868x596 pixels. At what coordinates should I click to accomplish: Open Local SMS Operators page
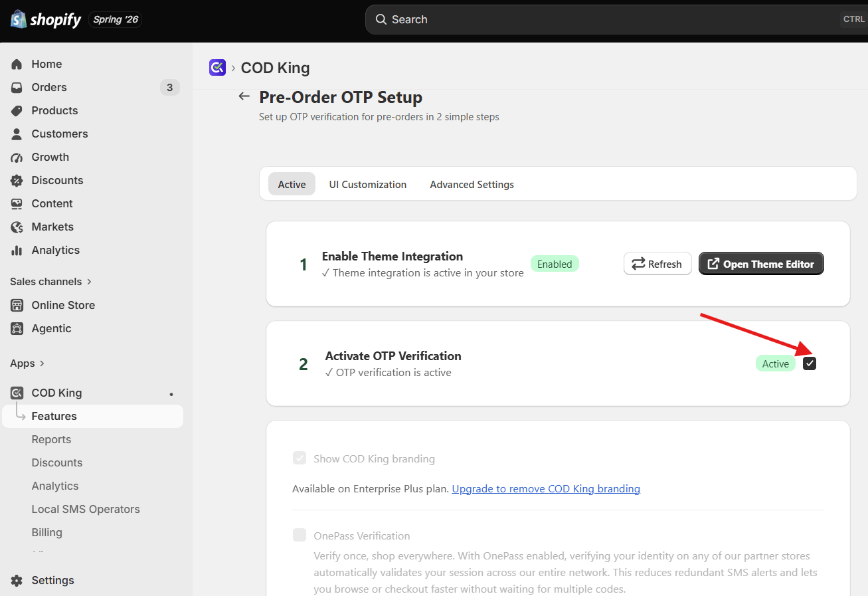(86, 509)
